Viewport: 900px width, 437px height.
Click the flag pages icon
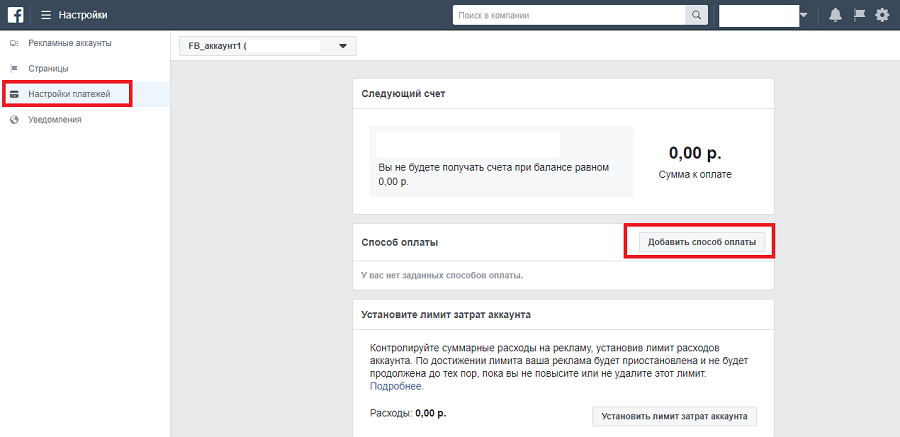point(859,15)
